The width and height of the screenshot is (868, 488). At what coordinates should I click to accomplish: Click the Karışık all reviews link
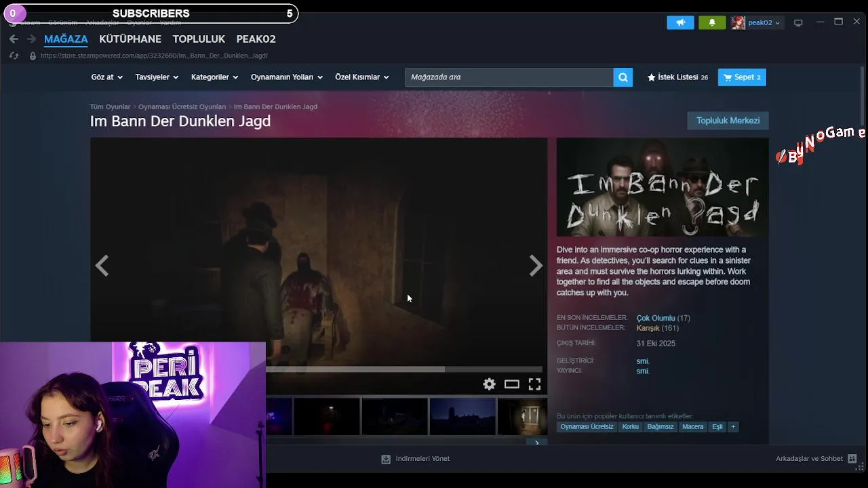coord(648,328)
